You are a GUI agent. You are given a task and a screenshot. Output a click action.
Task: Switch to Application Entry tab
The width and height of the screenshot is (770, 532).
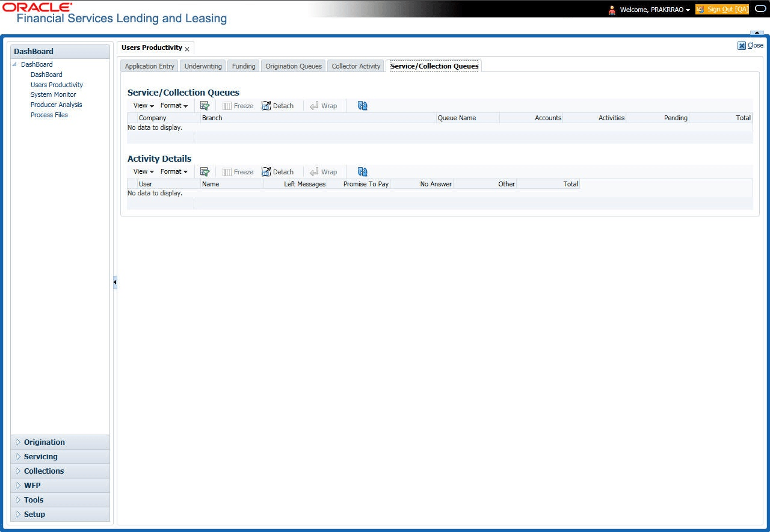pyautogui.click(x=150, y=66)
